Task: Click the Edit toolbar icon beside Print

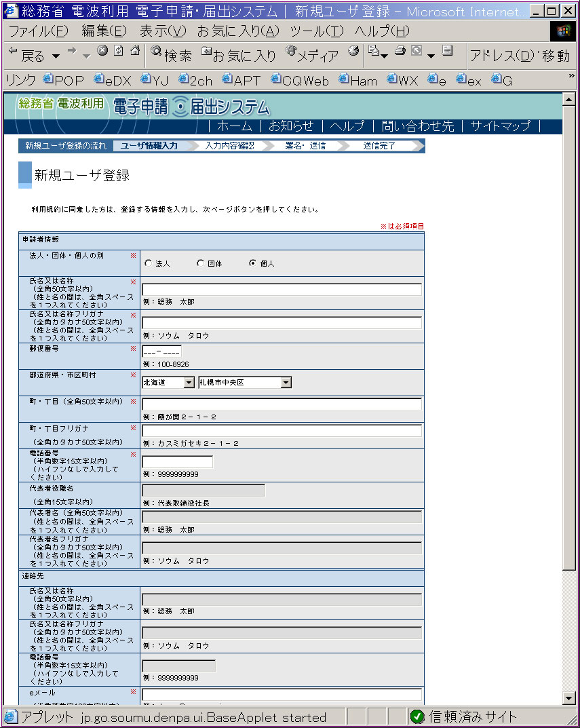Action: (417, 50)
